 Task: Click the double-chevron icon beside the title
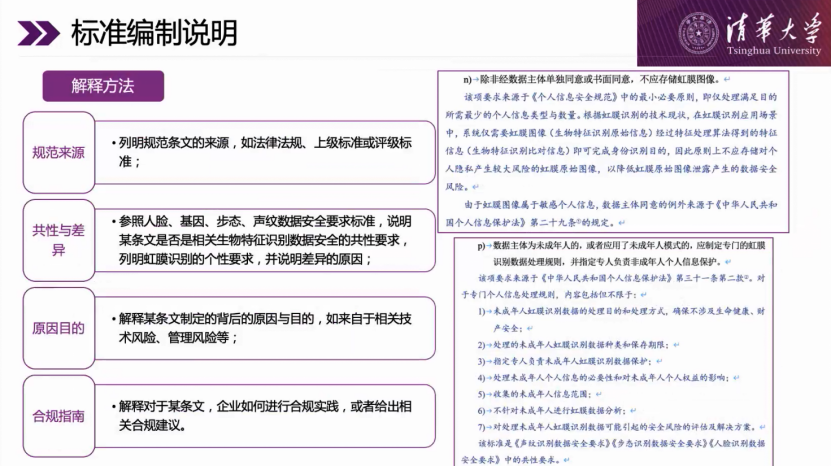coord(38,33)
